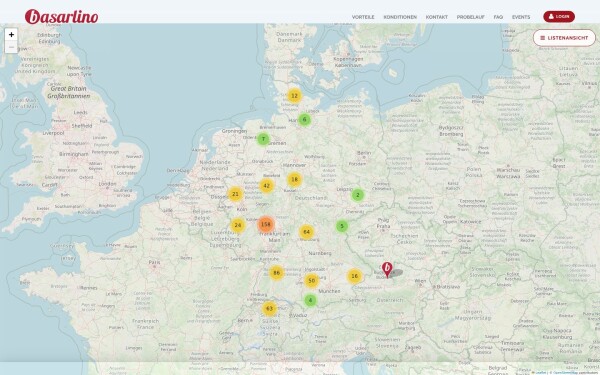The height and width of the screenshot is (375, 600).
Task: Expand the yellow cluster marked 86
Action: 276,273
